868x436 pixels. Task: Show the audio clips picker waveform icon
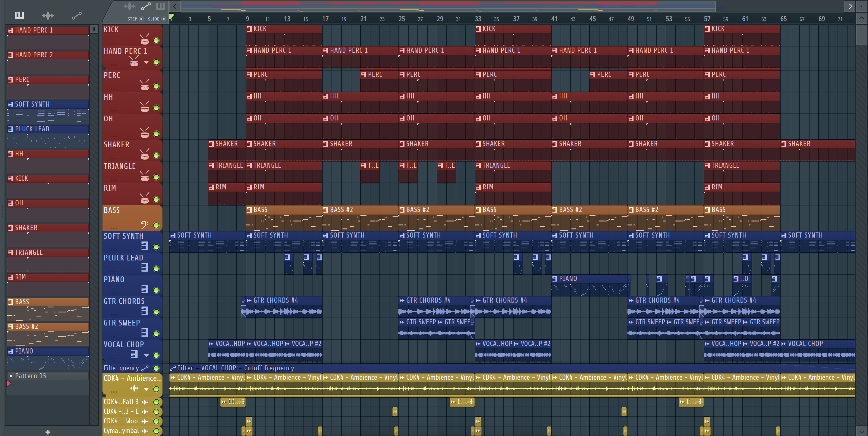point(48,15)
